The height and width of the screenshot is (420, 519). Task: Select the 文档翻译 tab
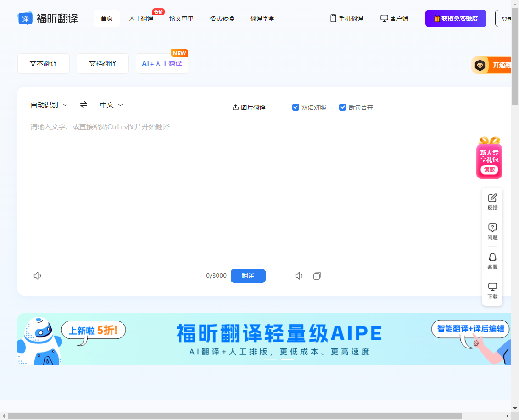(103, 63)
